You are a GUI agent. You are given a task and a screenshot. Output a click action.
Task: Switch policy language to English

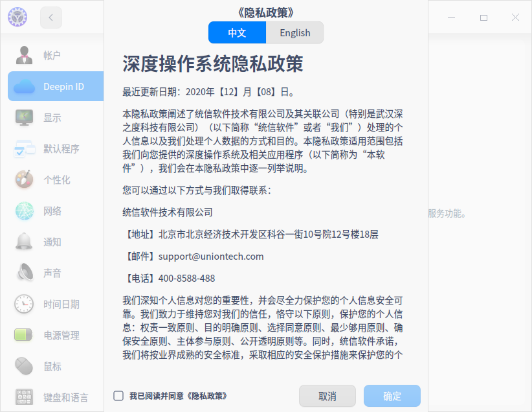[295, 32]
